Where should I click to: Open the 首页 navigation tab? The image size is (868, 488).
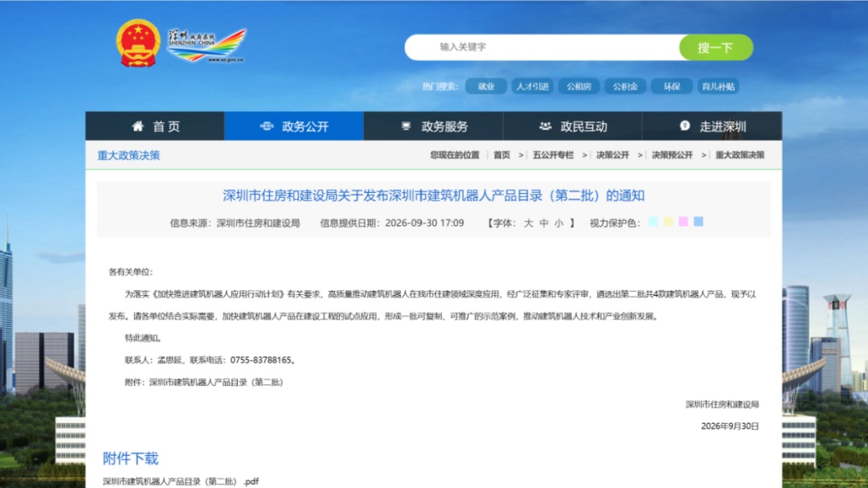(155, 125)
